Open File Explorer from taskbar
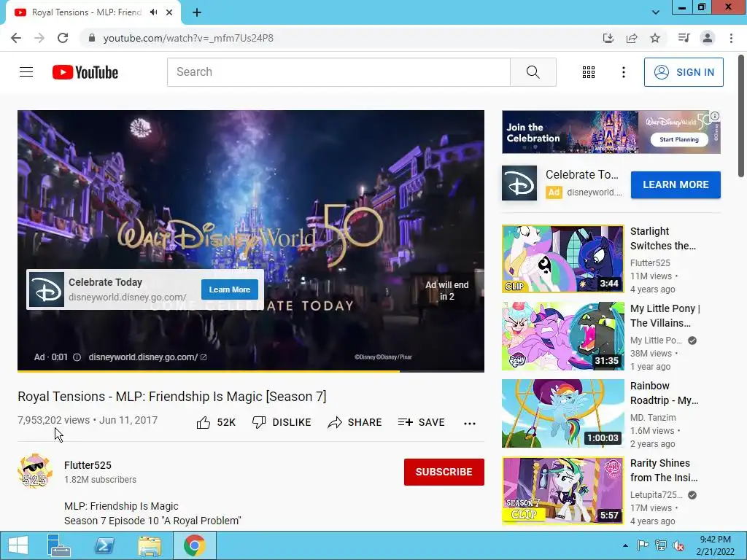Image resolution: width=747 pixels, height=560 pixels. (149, 545)
